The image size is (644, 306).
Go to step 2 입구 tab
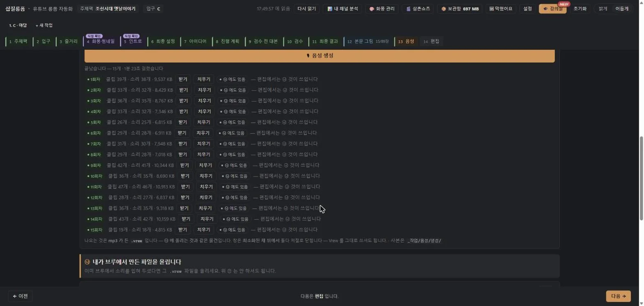coord(43,42)
